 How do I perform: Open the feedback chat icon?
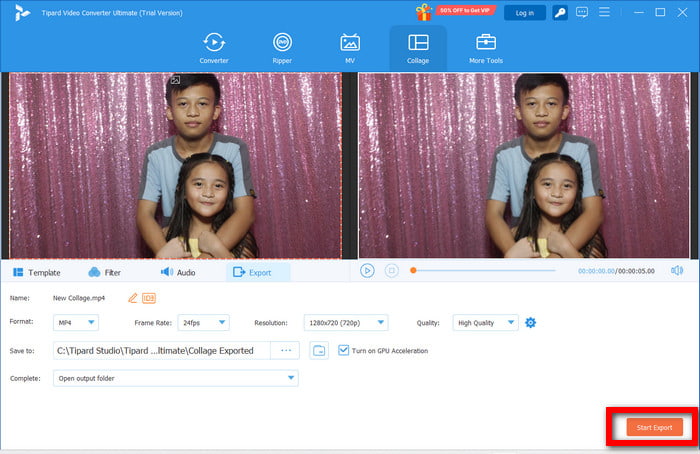(x=582, y=13)
